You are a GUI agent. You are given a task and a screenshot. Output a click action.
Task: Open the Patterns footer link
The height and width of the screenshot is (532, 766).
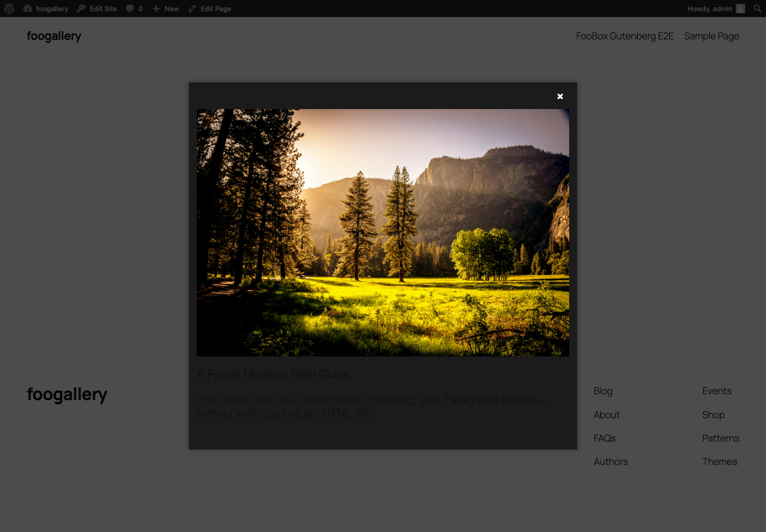721,438
